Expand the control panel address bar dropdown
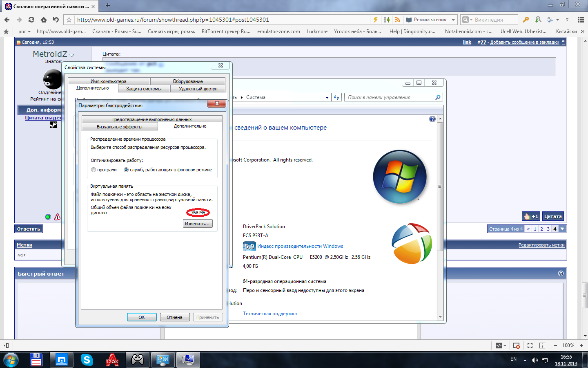This screenshot has width=588, height=368. (327, 98)
